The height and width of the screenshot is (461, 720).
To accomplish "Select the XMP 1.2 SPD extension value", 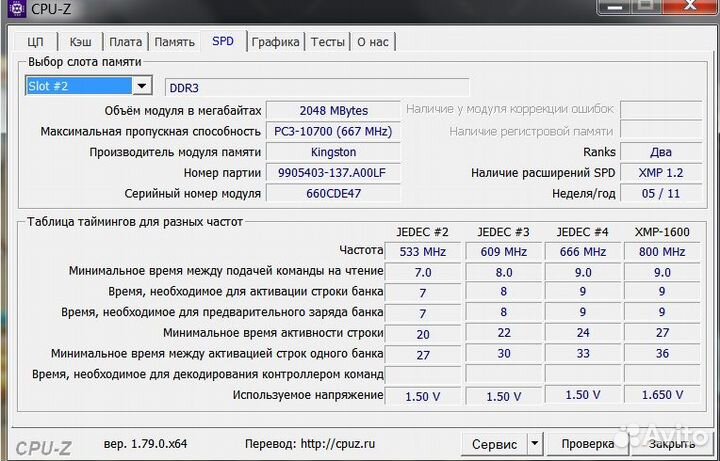I will click(661, 173).
